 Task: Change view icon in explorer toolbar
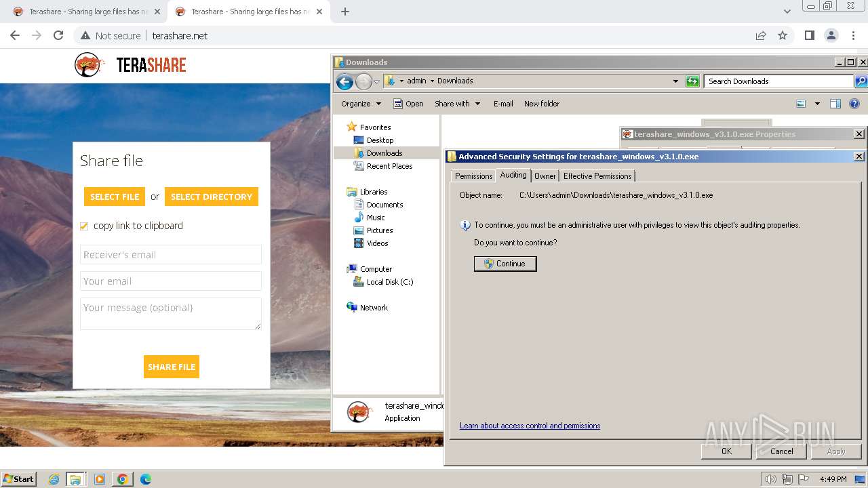tap(801, 104)
